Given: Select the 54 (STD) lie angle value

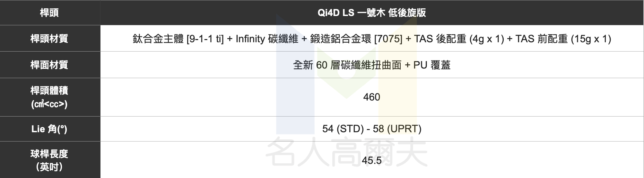Looking at the screenshot, I should pos(343,129).
